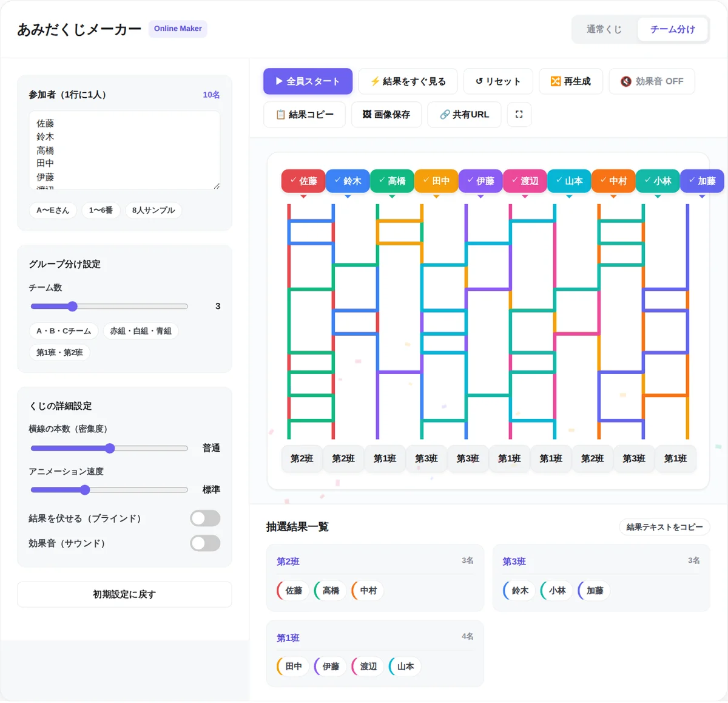Click the 小林 player chip
728x703 pixels.
(x=658, y=181)
